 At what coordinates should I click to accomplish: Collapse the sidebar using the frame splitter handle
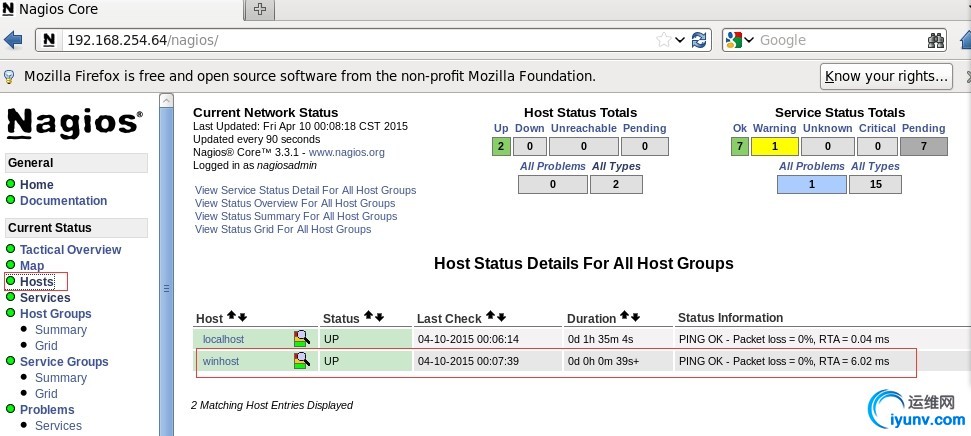[166, 288]
